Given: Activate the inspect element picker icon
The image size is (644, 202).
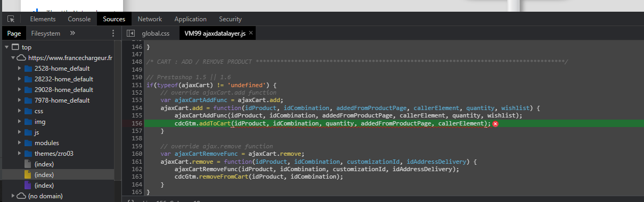Looking at the screenshot, I should [11, 19].
